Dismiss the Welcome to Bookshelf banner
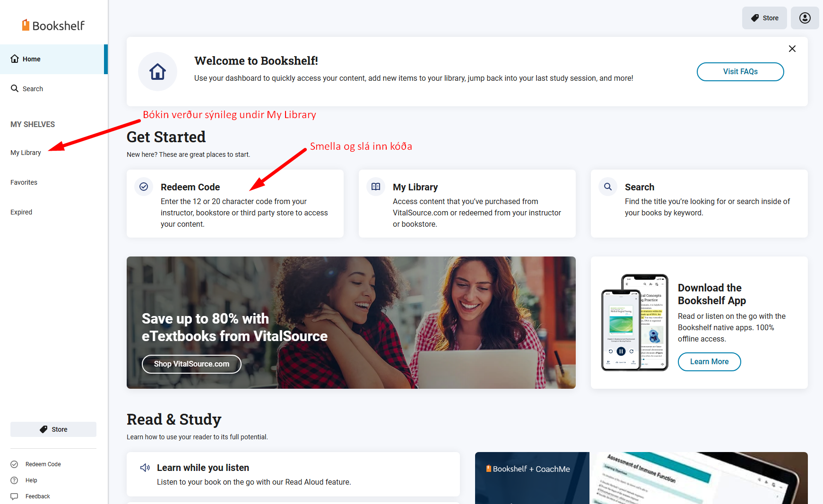The height and width of the screenshot is (504, 823). [792, 49]
